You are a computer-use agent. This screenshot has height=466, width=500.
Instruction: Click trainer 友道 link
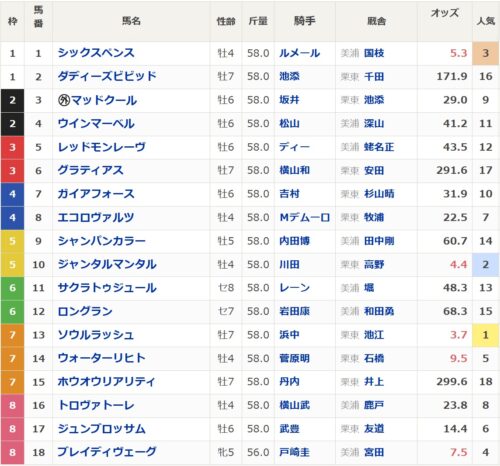(x=374, y=429)
